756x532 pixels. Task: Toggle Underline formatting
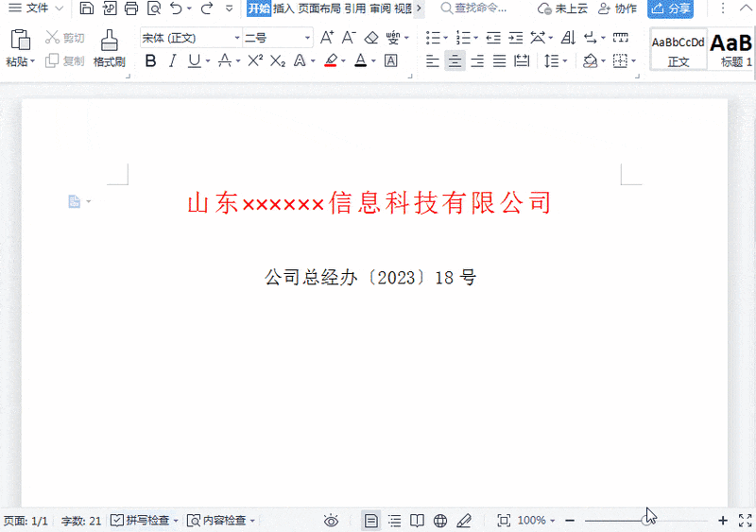coord(195,60)
